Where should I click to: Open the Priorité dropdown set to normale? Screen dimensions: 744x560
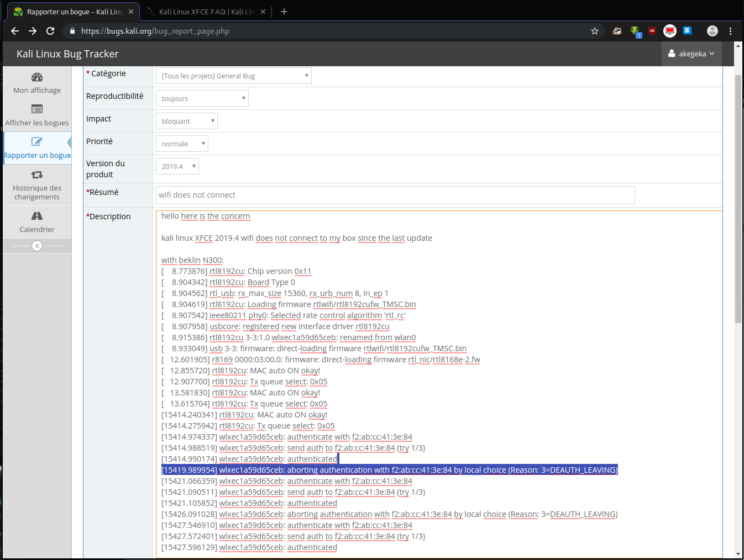click(x=182, y=144)
